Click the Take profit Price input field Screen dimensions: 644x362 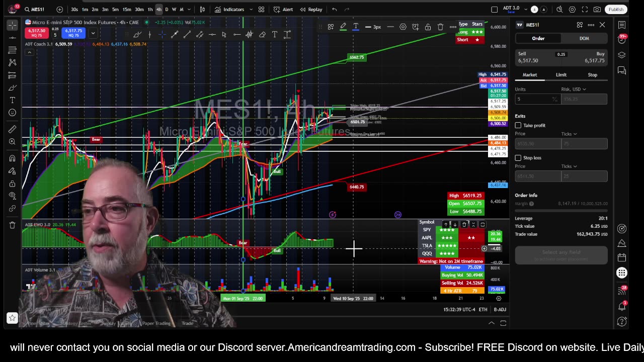pos(538,144)
